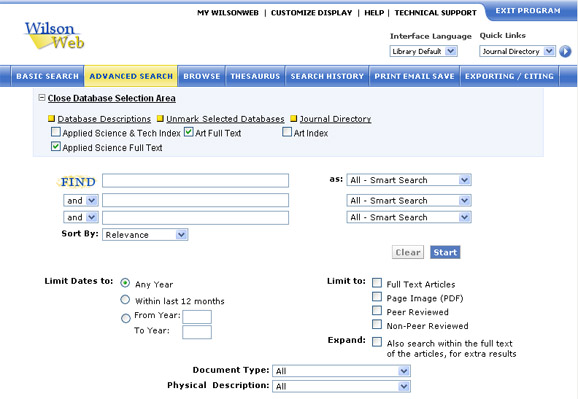Select the Any Year radio button
This screenshot has width=578, height=399.
coord(125,283)
